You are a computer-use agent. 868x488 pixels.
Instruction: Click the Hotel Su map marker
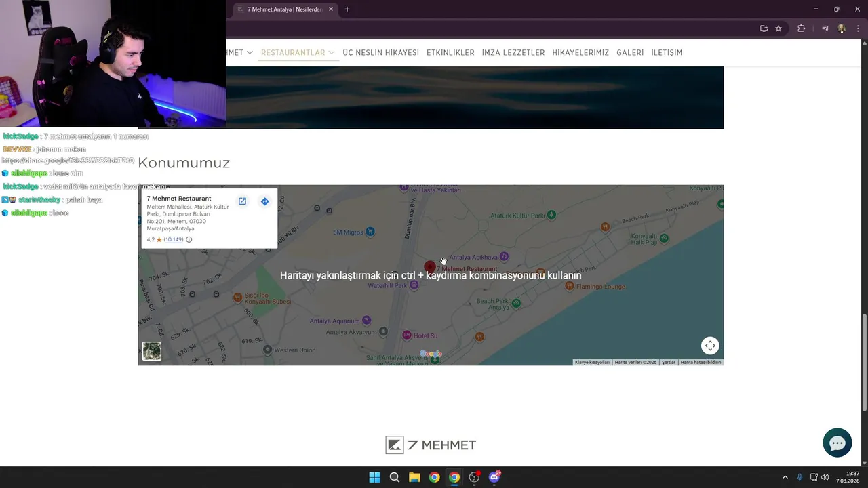[406, 335]
